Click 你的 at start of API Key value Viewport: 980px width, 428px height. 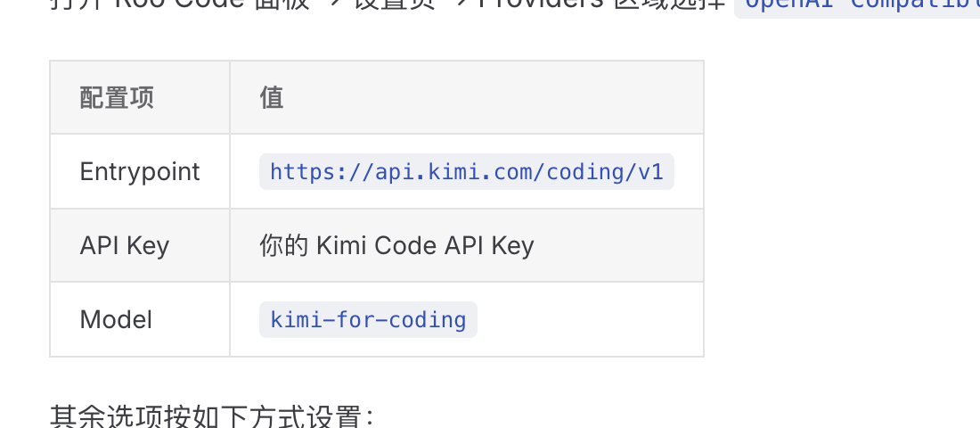tap(284, 245)
